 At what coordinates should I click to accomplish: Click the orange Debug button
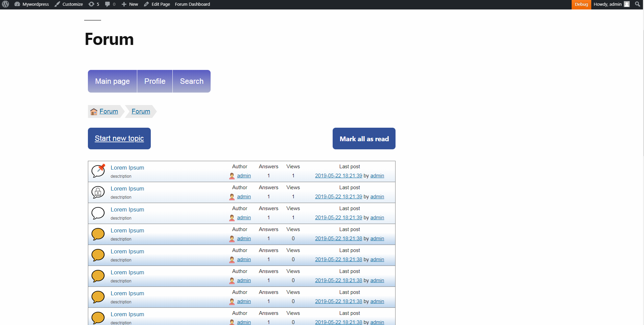click(x=581, y=4)
